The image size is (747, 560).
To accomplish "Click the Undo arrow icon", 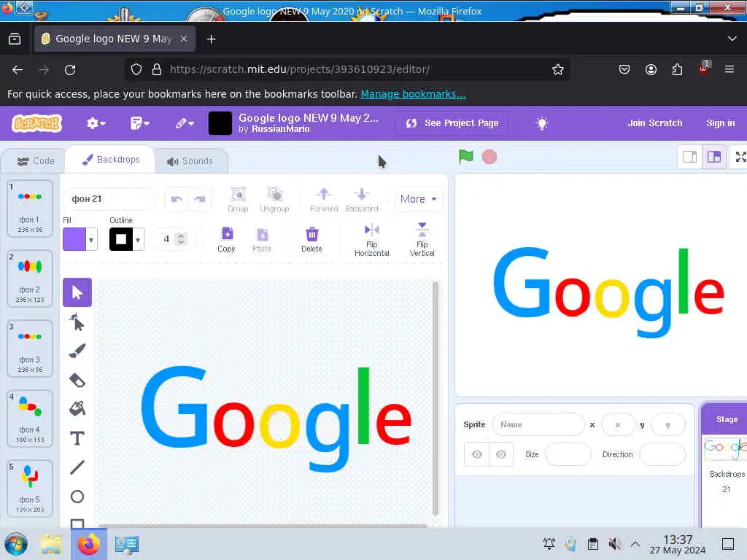I will click(x=177, y=199).
